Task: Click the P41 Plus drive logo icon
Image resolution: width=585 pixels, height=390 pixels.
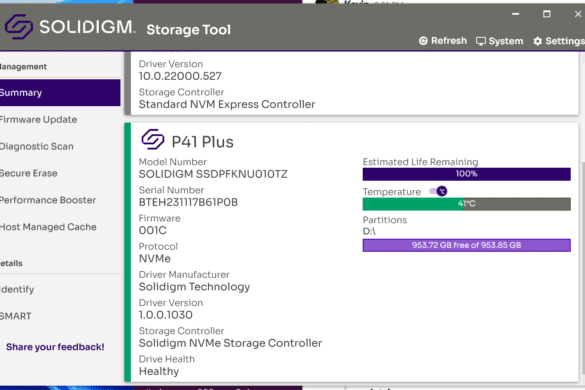Action: (x=153, y=139)
